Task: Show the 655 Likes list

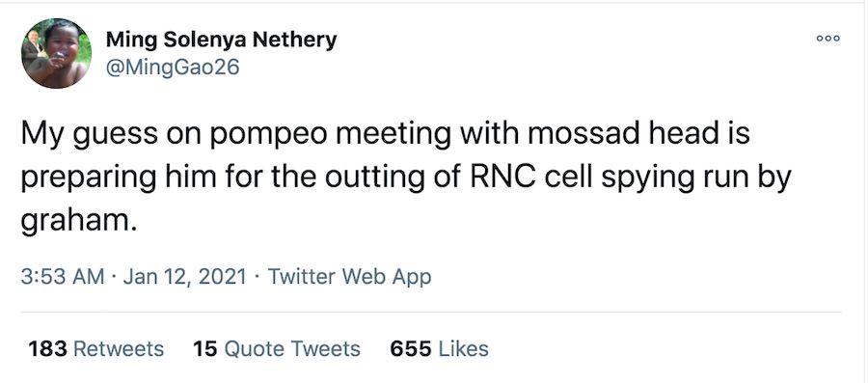Action: pyautogui.click(x=439, y=348)
